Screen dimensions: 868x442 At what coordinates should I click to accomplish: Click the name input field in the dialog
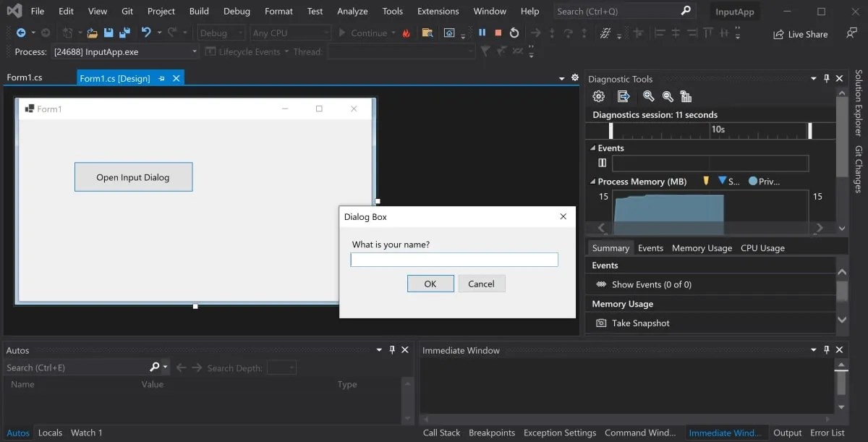pos(454,259)
